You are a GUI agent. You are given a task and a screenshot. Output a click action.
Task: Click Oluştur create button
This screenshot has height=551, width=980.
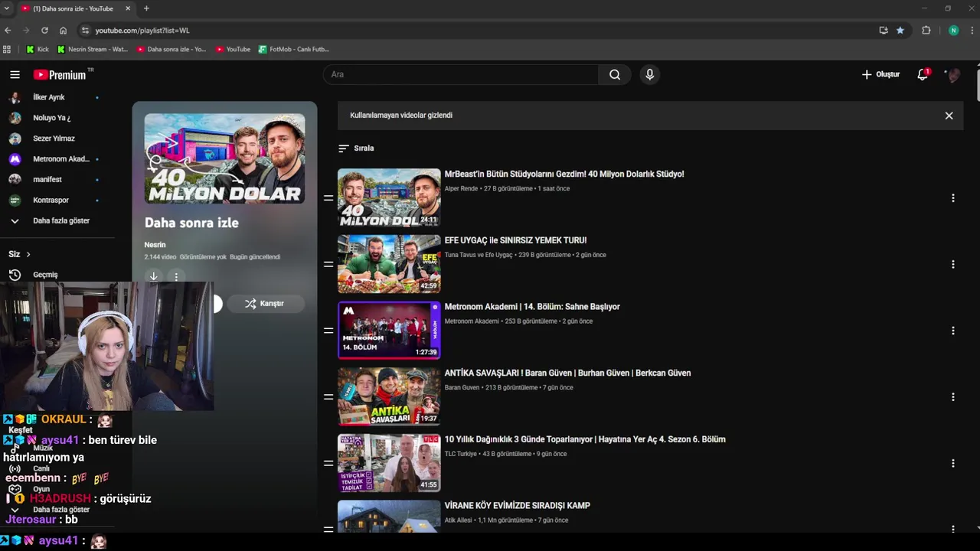[x=880, y=74]
